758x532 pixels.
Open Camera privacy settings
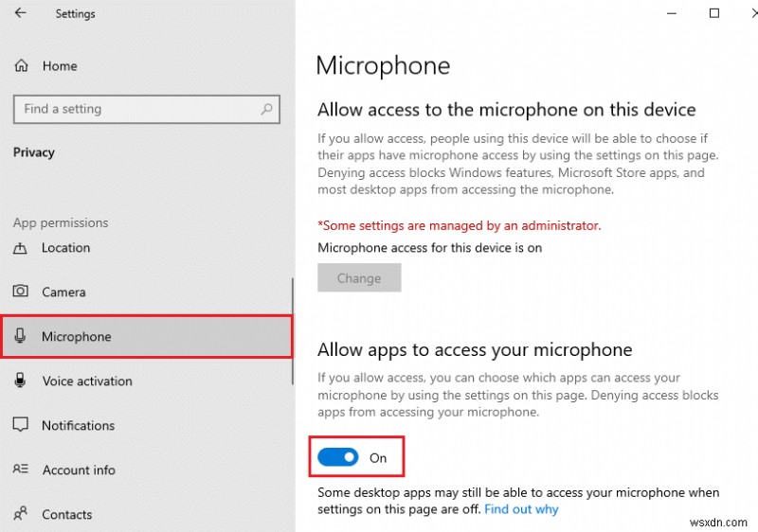[x=63, y=293]
